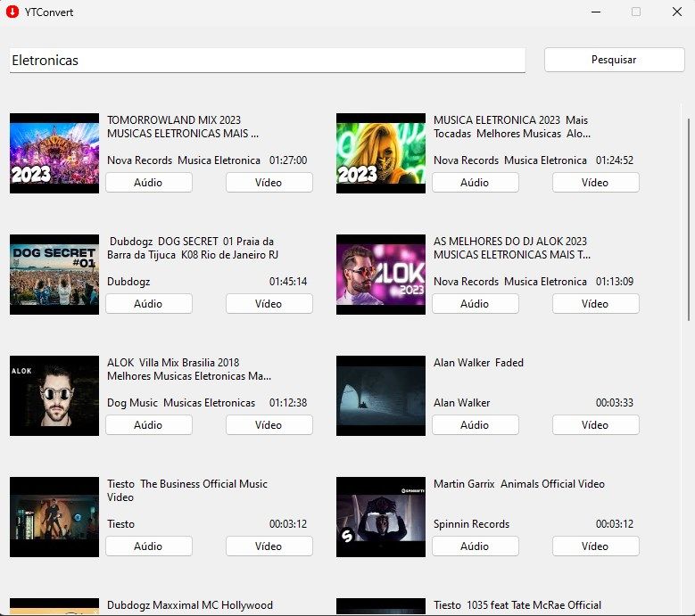Open the DOG SECRET #01 thumbnail
The height and width of the screenshot is (616, 695).
[x=54, y=275]
